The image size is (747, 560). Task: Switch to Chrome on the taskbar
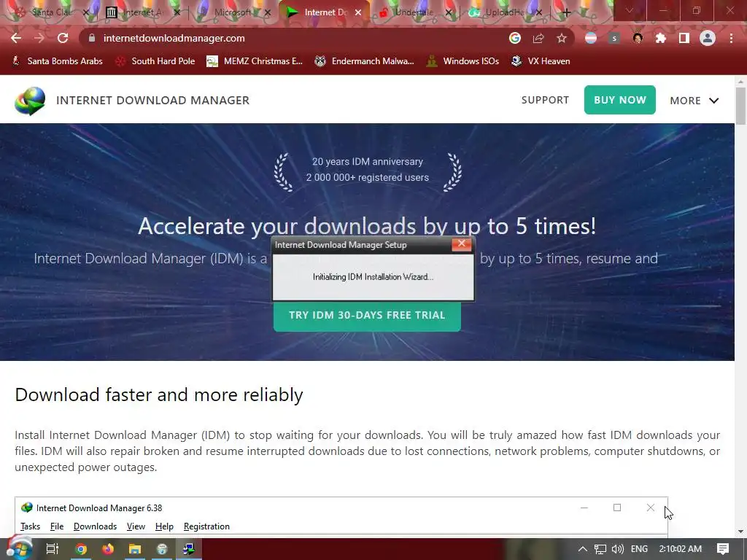[82, 549]
